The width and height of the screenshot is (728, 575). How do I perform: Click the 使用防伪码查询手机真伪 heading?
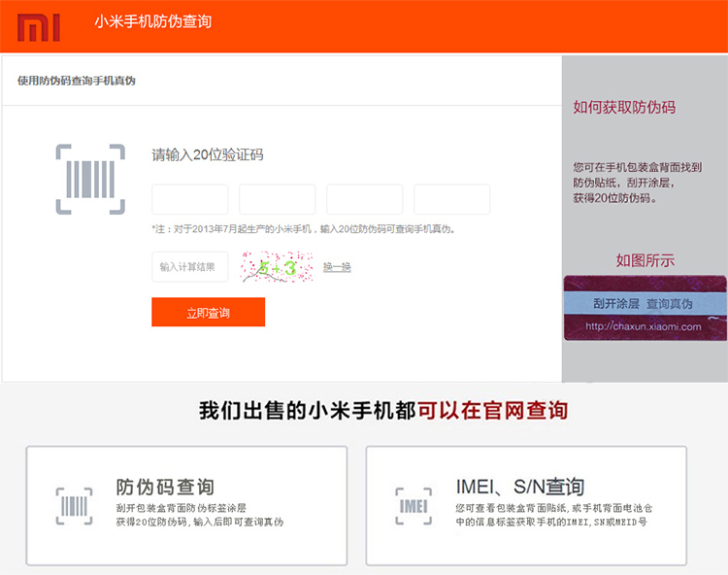77,81
